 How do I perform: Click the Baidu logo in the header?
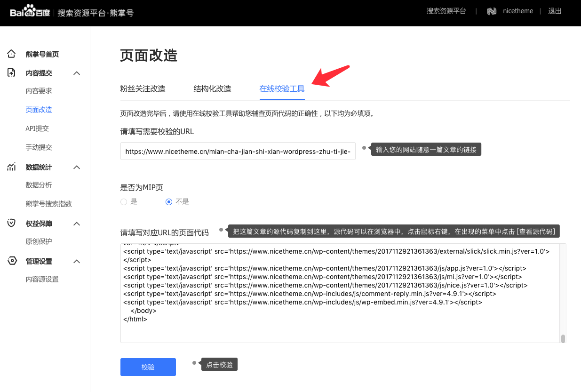(x=30, y=11)
